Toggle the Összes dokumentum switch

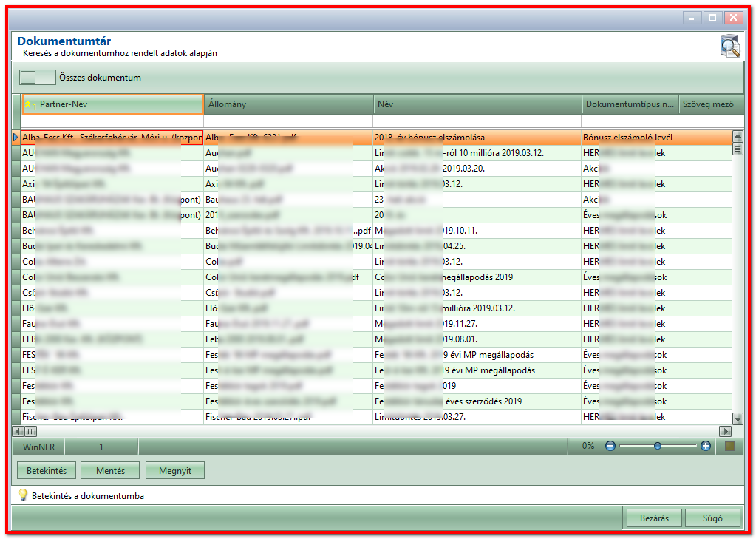pyautogui.click(x=37, y=77)
